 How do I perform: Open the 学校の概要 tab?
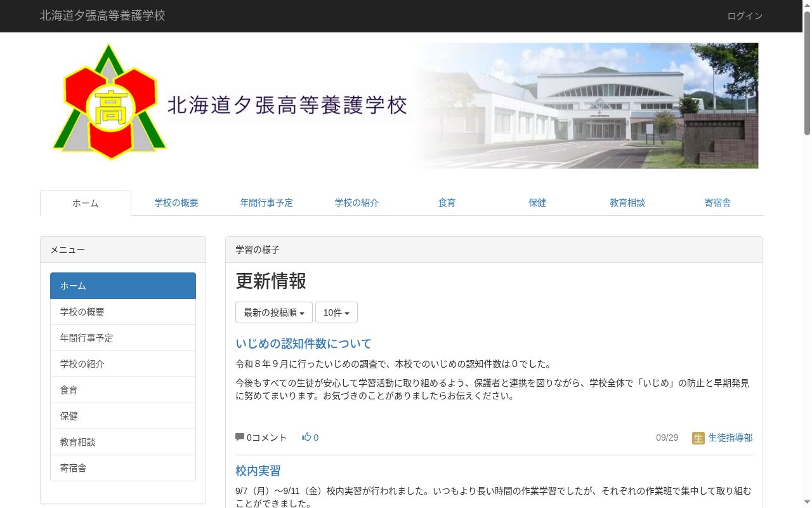(x=176, y=203)
